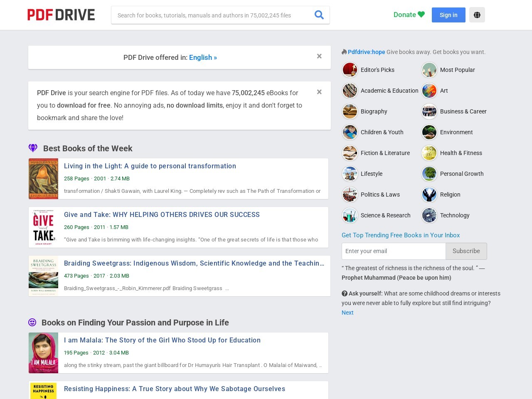
Task: Click the Personal Growth category icon
Action: (429, 174)
